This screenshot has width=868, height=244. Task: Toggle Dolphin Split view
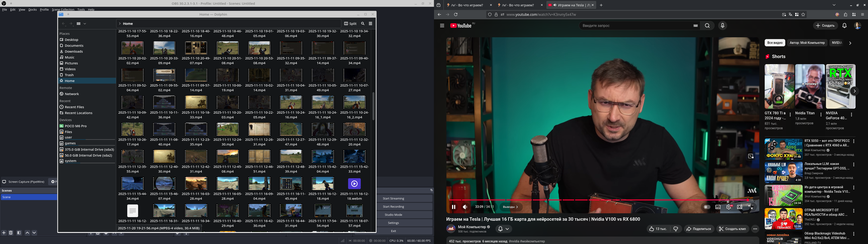tap(350, 23)
